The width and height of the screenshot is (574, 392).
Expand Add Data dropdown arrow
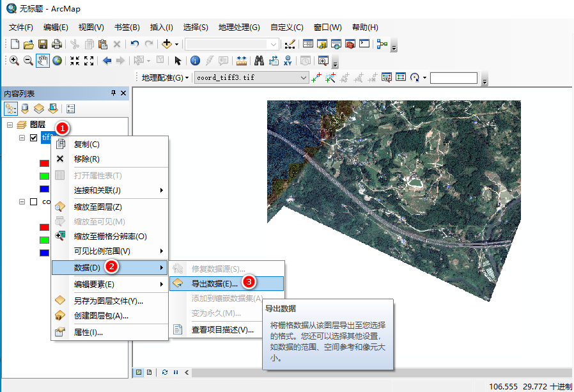click(176, 44)
